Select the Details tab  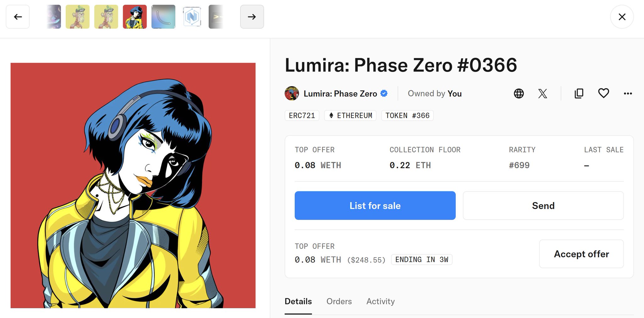(x=298, y=301)
